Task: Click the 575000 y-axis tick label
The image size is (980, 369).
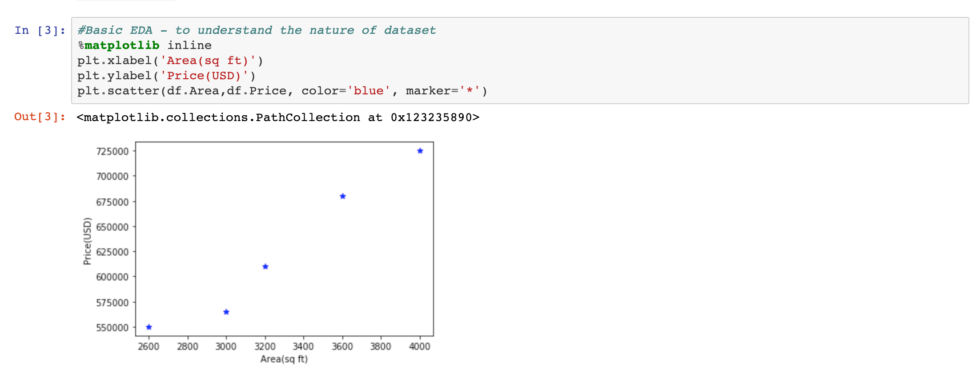Action: [x=112, y=303]
